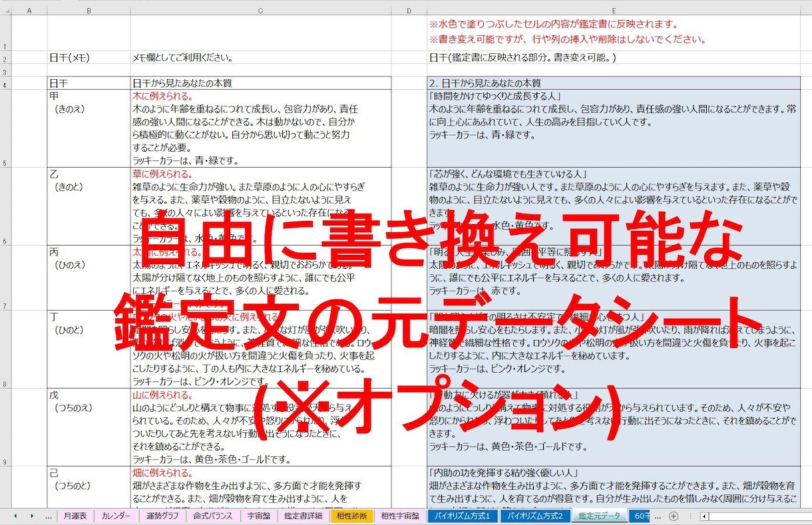This screenshot has height=525, width=812.
Task: Select cell 己 (つちのと)
Action: [x=89, y=487]
